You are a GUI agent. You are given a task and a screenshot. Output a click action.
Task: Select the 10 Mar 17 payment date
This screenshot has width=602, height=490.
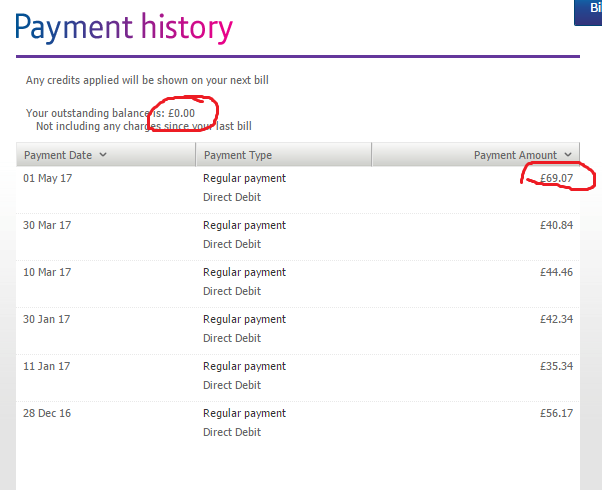47,272
